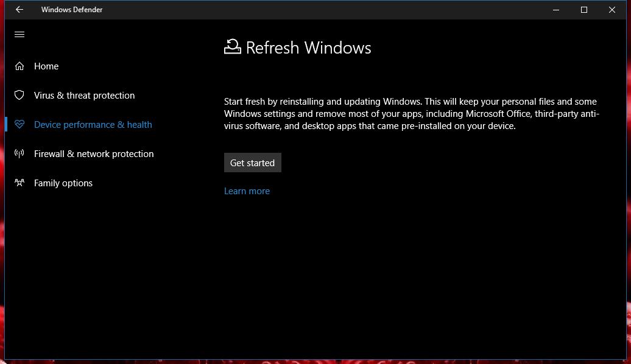Click the Windows Defender title text
This screenshot has width=631, height=364.
pos(72,10)
